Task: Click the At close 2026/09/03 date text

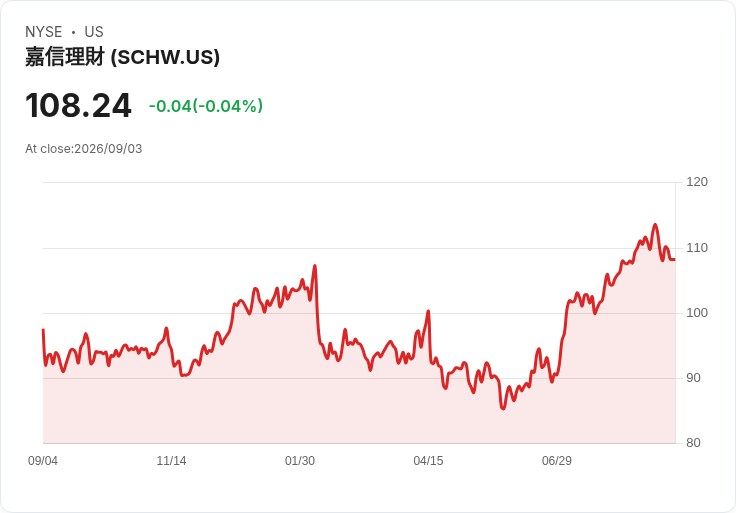Action: [x=84, y=149]
